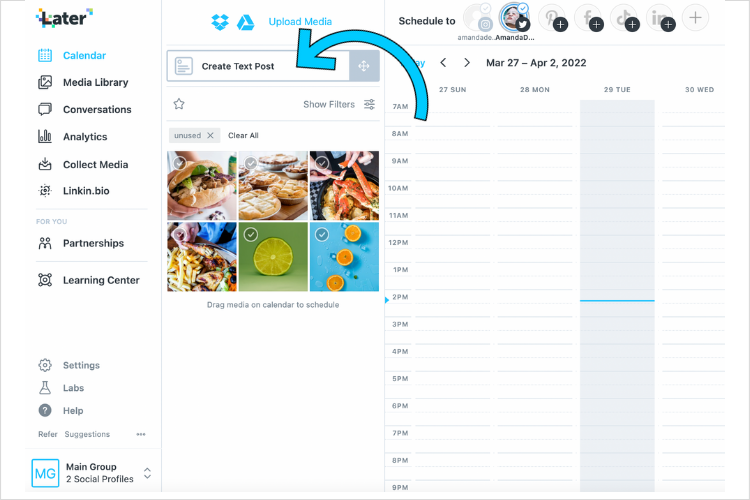
Task: Toggle the AmandaD Twitter profile selection
Action: pyautogui.click(x=514, y=18)
